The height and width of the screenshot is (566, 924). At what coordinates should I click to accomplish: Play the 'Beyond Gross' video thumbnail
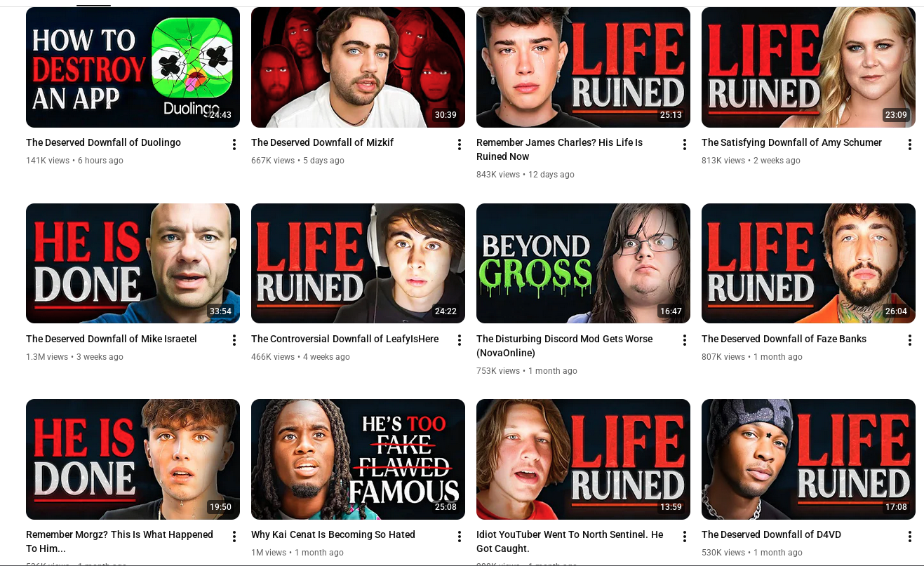coord(583,263)
